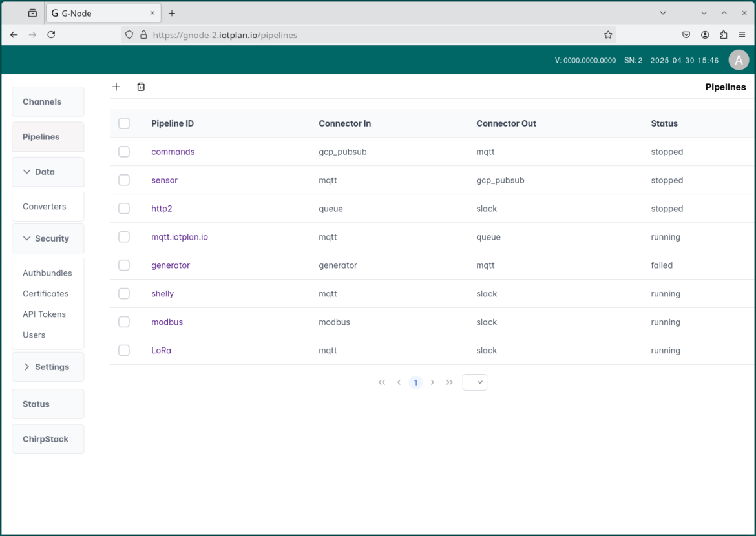Open Status page in the sidebar
Viewport: 756px width, 536px height.
coord(48,404)
